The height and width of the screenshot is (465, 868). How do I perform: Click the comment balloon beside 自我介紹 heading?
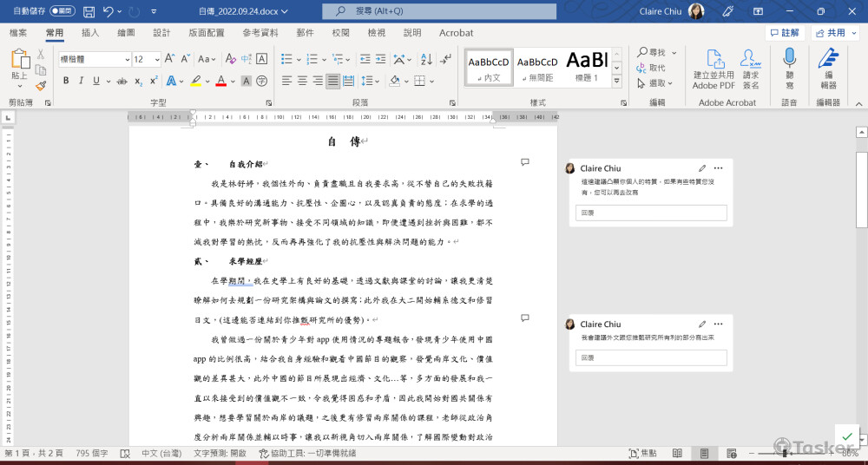click(x=525, y=162)
